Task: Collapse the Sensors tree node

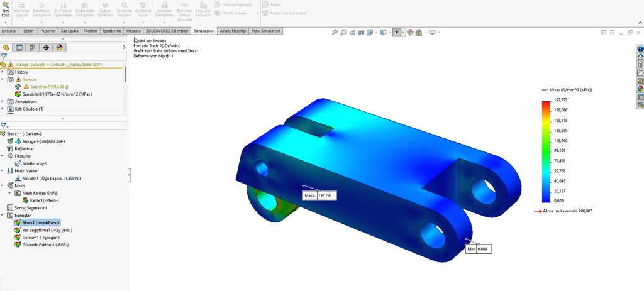Action: click(x=3, y=80)
